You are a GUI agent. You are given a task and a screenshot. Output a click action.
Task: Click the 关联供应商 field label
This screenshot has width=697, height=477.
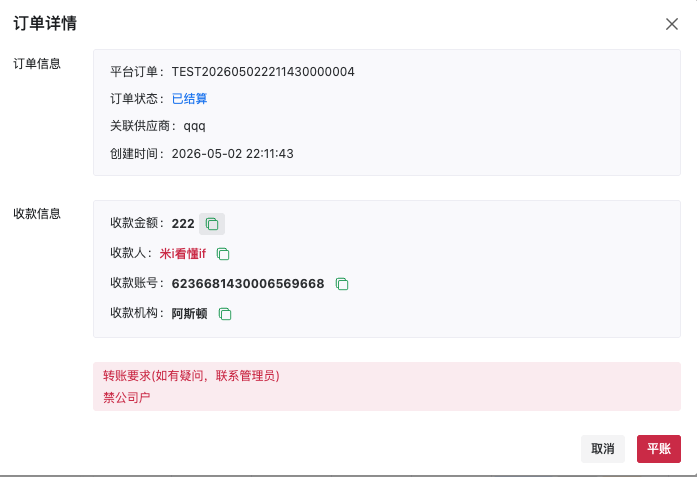coord(143,126)
